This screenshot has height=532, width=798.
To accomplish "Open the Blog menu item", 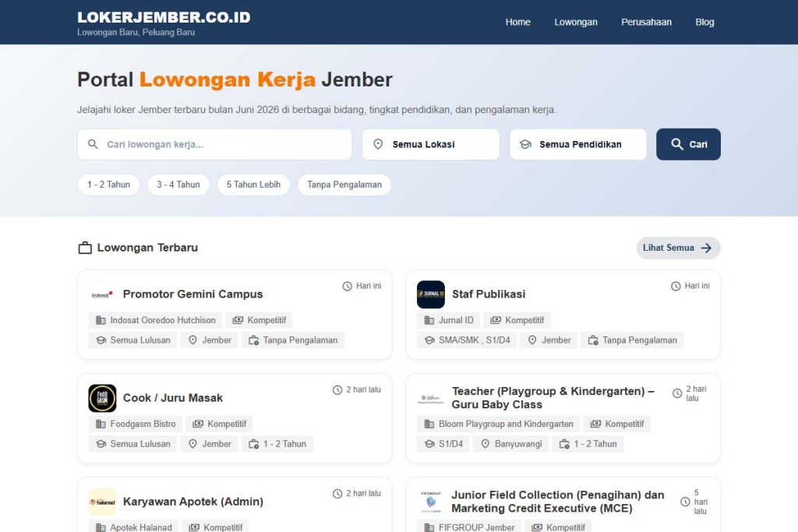I will coord(704,22).
